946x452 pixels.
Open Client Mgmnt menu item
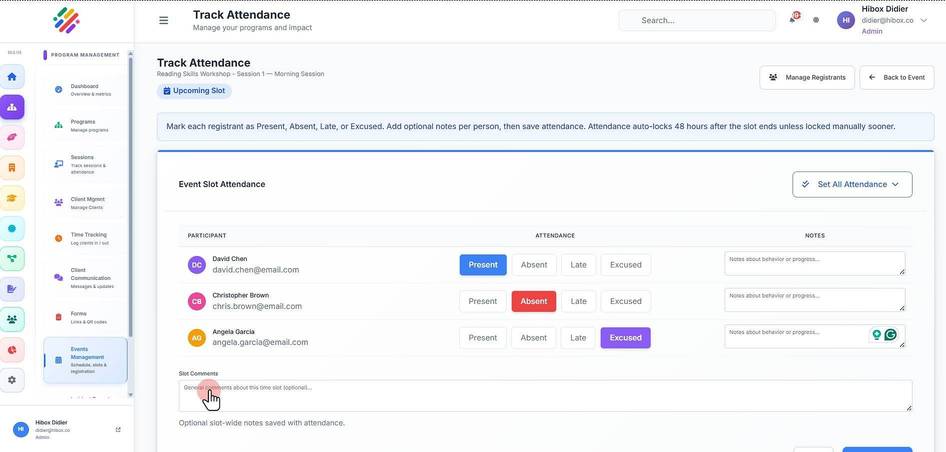click(x=86, y=203)
